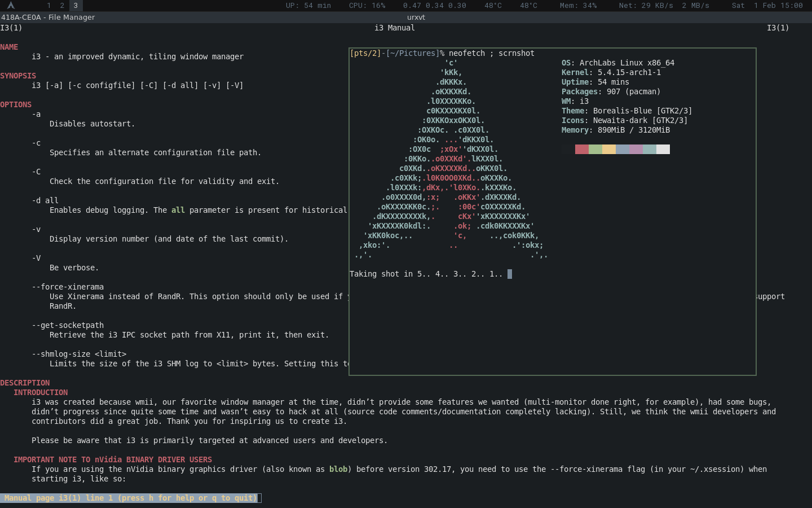Viewport: 812px width, 508px height.
Task: Click the Mem 34% status module
Action: pyautogui.click(x=578, y=6)
